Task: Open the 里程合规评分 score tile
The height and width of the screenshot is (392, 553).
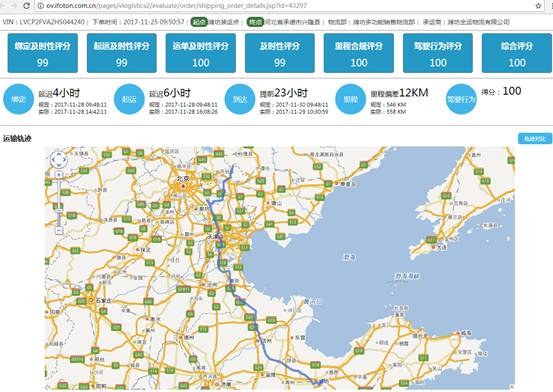Action: point(359,53)
